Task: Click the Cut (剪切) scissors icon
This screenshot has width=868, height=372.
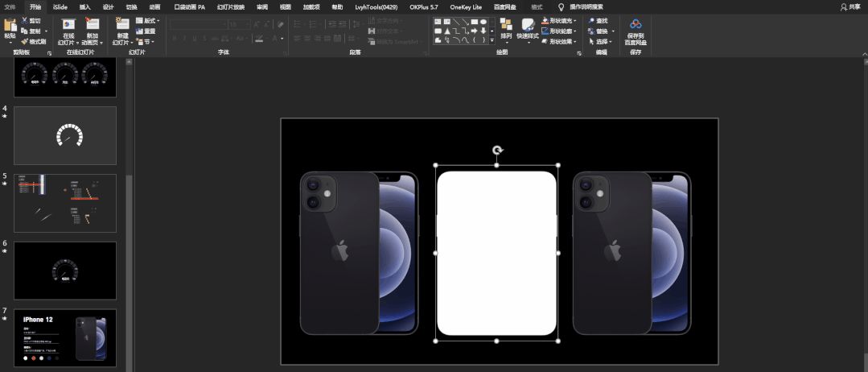Action: click(24, 21)
